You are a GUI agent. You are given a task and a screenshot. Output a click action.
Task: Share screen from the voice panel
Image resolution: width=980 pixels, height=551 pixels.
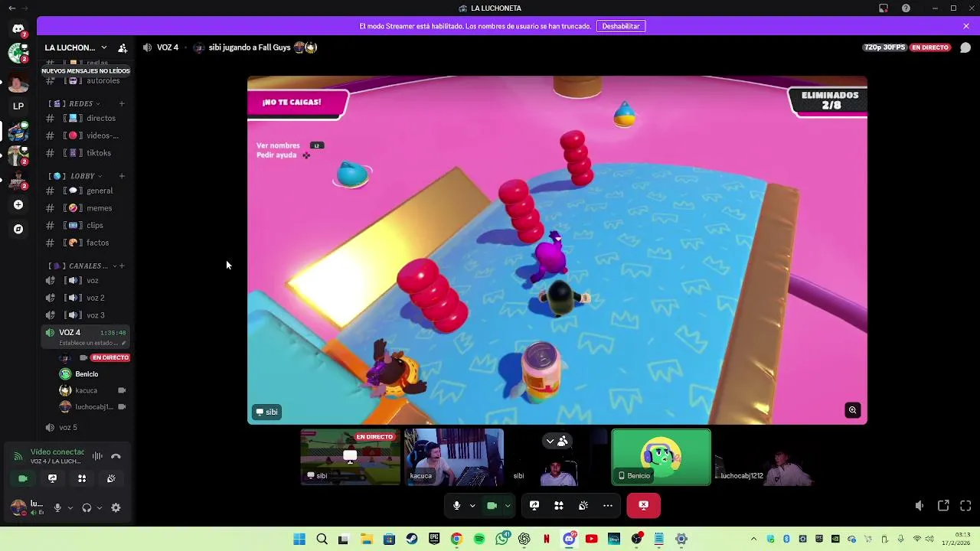[x=52, y=478]
